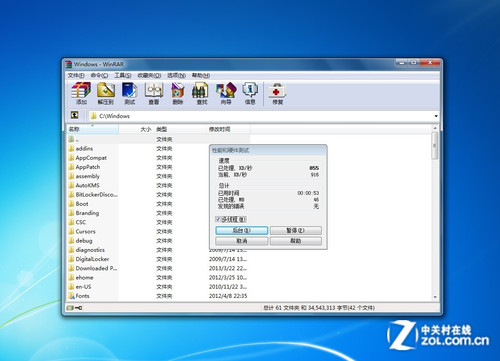The height and width of the screenshot is (361, 500).
Task: Open the 收藏夹(O) favorites menu
Action: point(149,75)
